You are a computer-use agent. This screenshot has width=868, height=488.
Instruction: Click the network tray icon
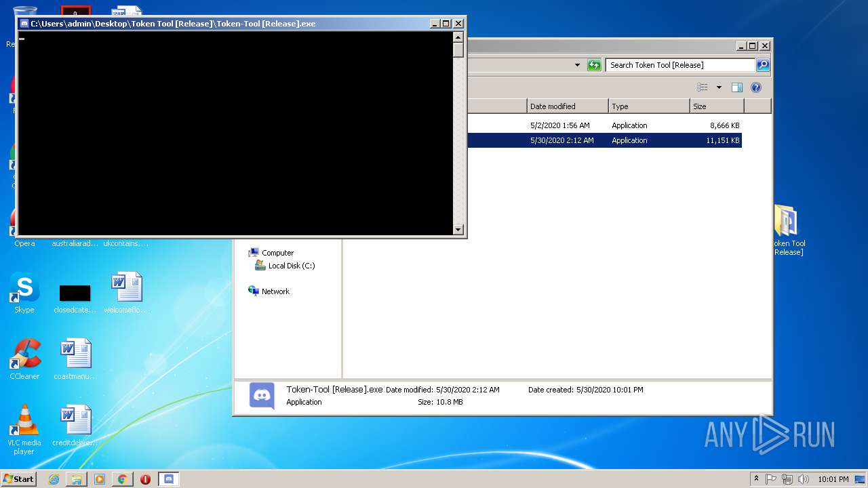[x=787, y=479]
